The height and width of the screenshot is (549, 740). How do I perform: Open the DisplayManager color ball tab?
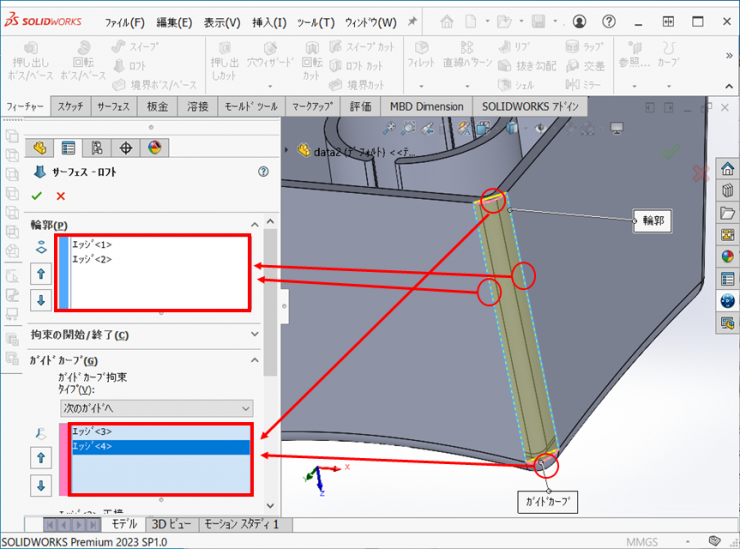tap(154, 148)
